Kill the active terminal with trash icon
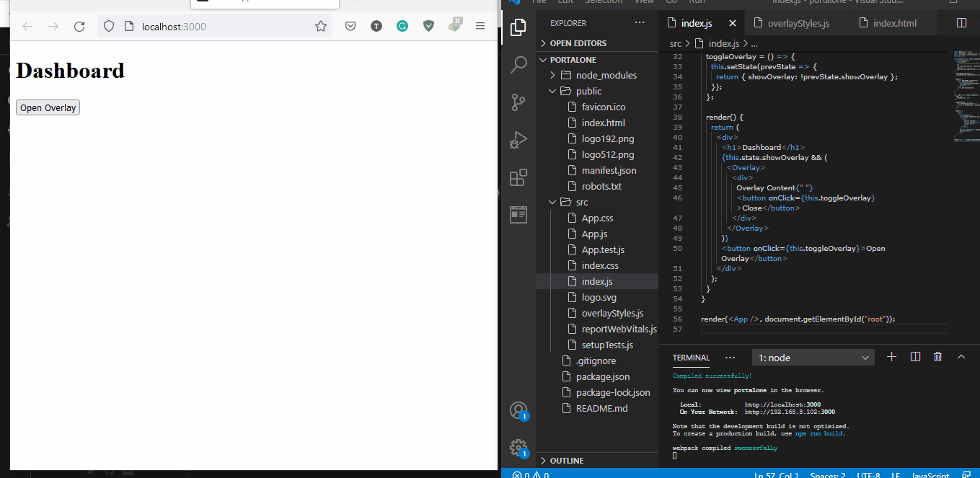980x478 pixels. point(937,356)
